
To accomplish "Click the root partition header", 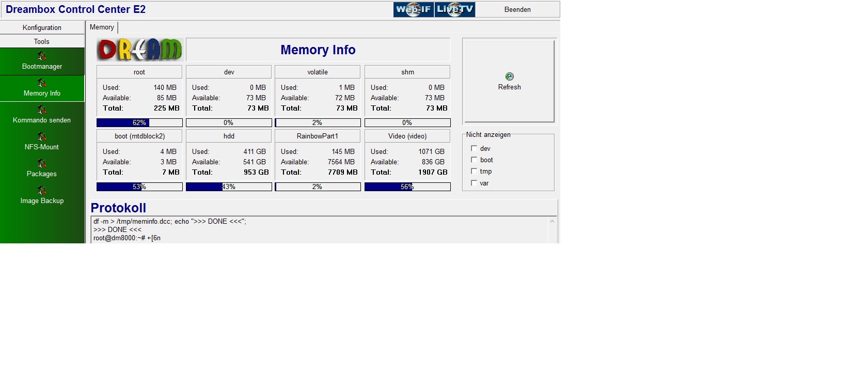I will [x=139, y=72].
